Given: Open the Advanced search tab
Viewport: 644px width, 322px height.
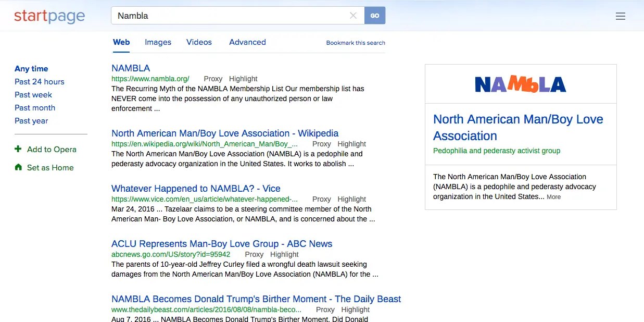Looking at the screenshot, I should tap(247, 42).
